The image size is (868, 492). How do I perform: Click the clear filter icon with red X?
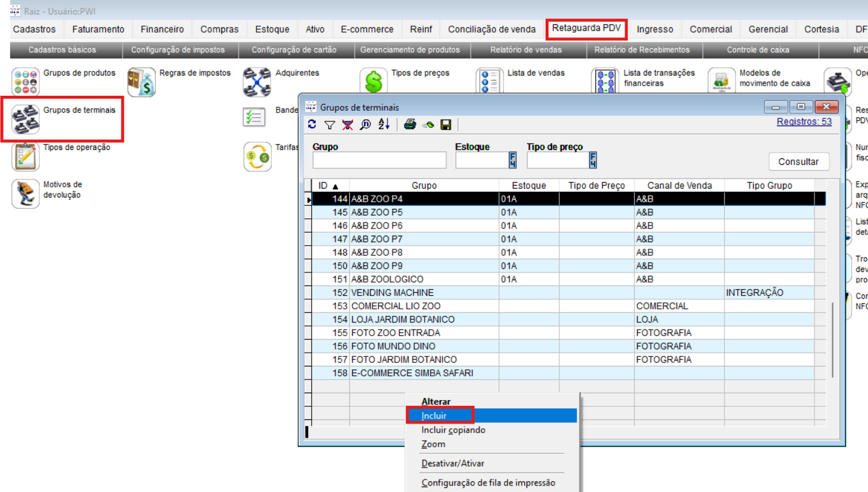click(x=347, y=124)
